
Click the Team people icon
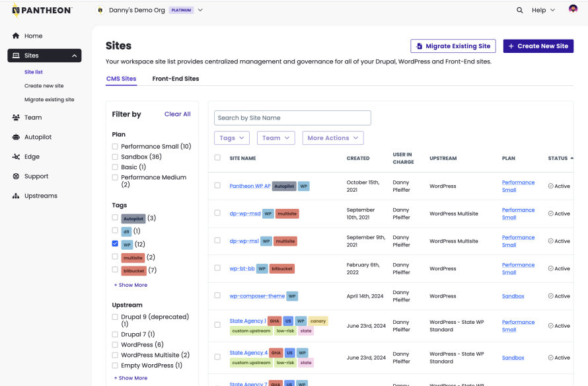tap(16, 118)
